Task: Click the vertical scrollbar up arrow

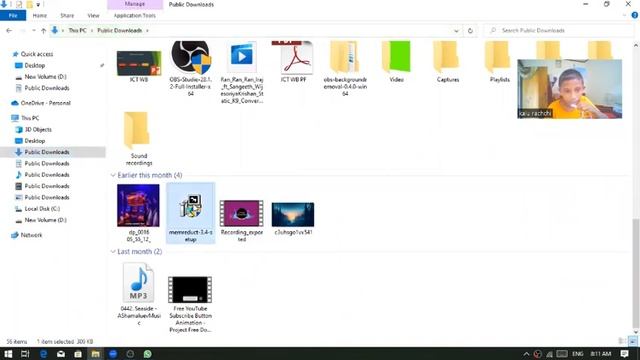Action: pyautogui.click(x=636, y=45)
